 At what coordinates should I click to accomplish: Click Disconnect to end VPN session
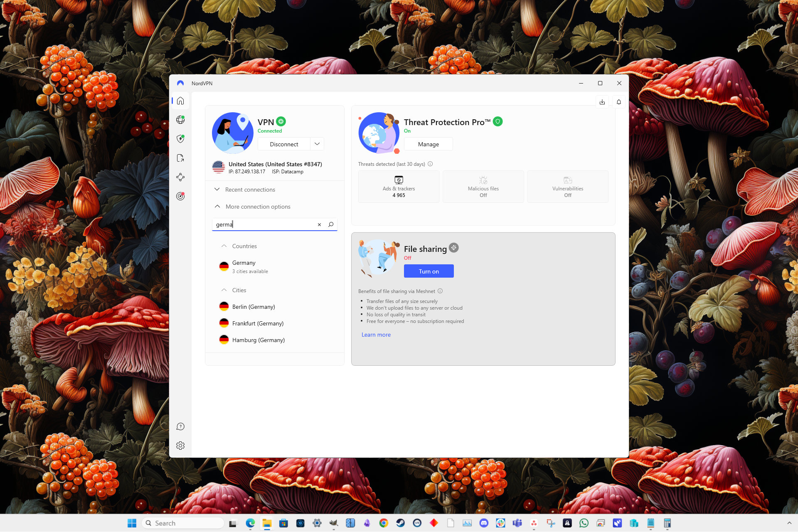pos(283,144)
